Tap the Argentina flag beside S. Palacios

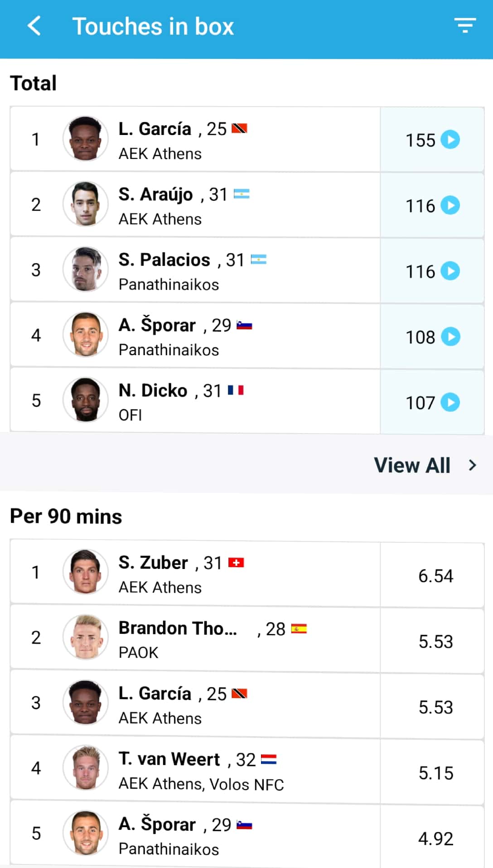point(258,260)
